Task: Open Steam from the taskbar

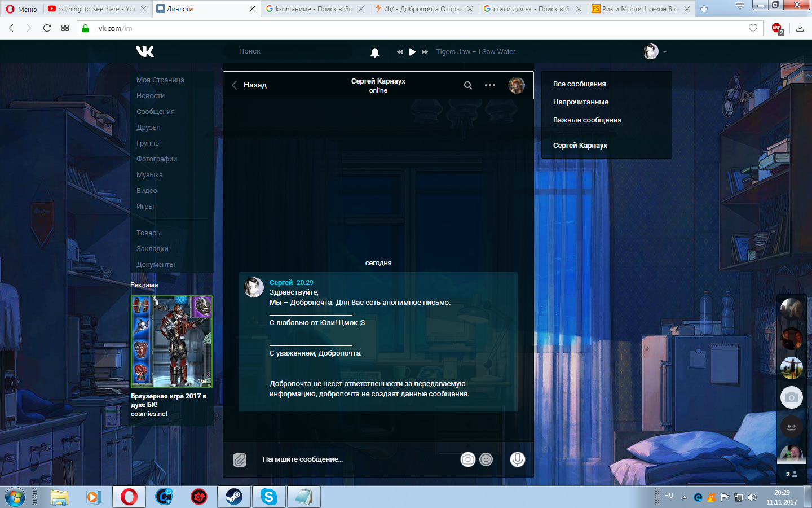Action: point(233,497)
